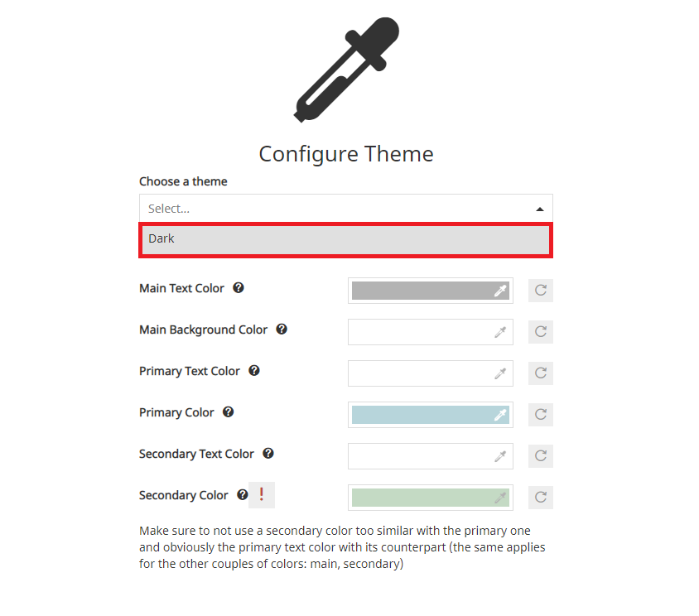Click help icon beside Secondary Text Color
Viewport: 699px width, 616px height.
click(x=268, y=454)
